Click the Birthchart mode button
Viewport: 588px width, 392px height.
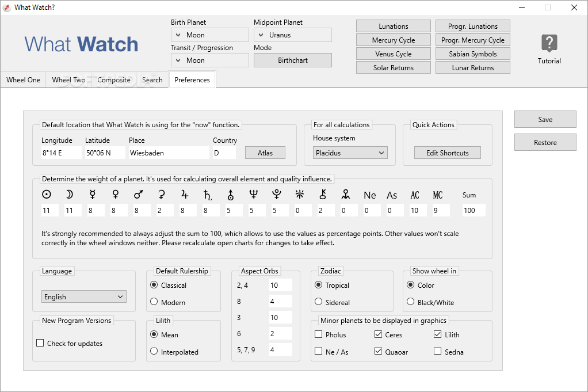click(293, 60)
